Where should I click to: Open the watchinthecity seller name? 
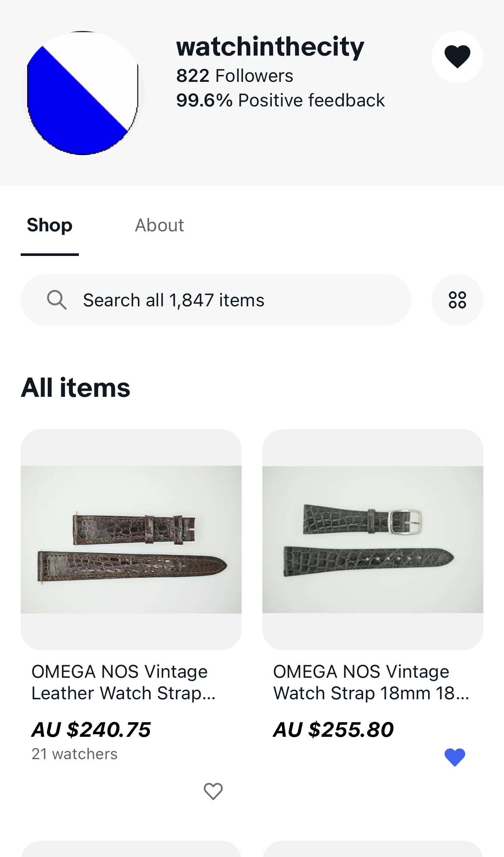[x=270, y=47]
